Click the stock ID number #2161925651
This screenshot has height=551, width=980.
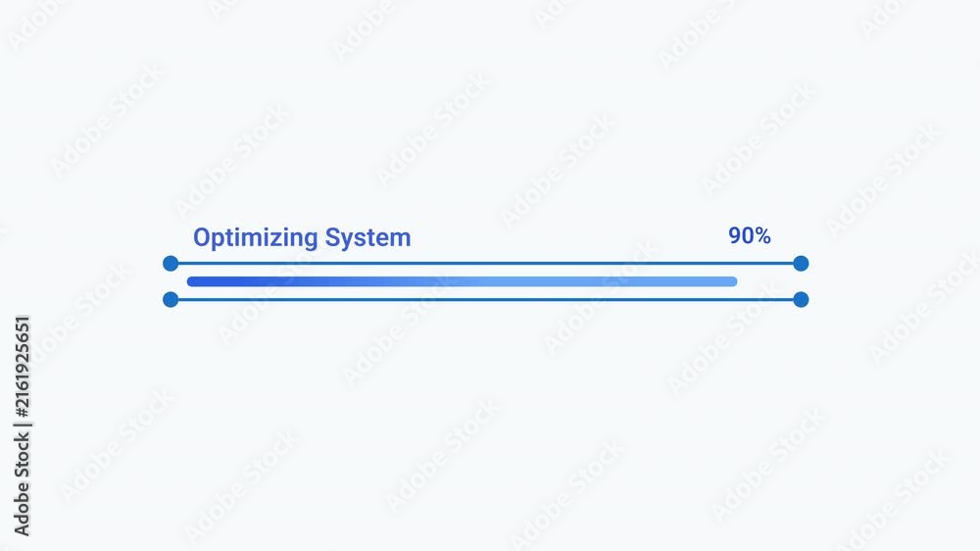pyautogui.click(x=23, y=367)
